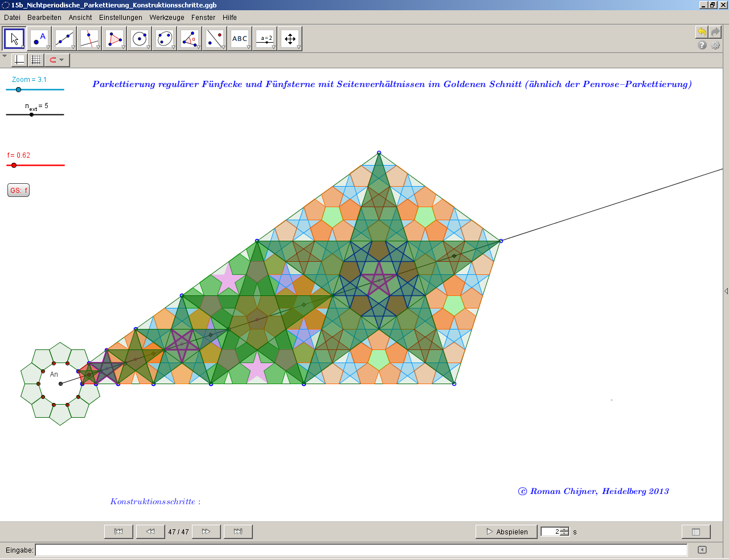Activate the Circle with Center tool

click(x=140, y=39)
